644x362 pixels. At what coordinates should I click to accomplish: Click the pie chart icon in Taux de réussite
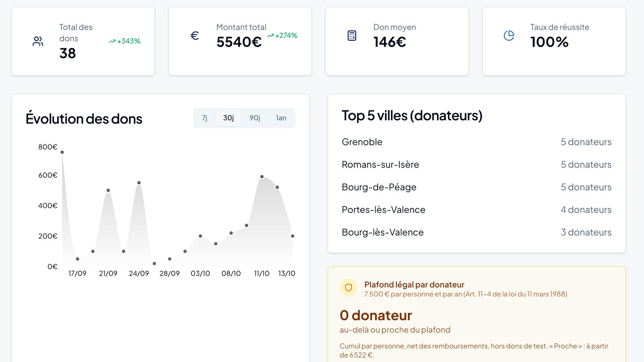click(x=509, y=35)
